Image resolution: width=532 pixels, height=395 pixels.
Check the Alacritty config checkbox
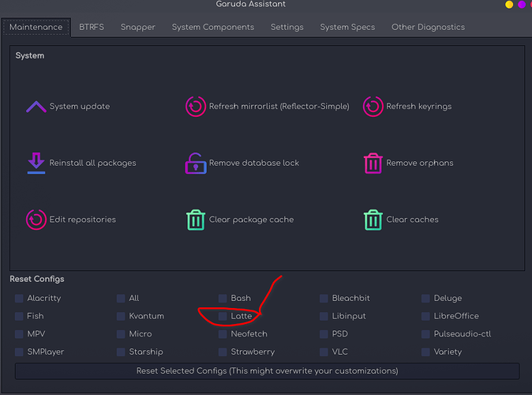[19, 298]
